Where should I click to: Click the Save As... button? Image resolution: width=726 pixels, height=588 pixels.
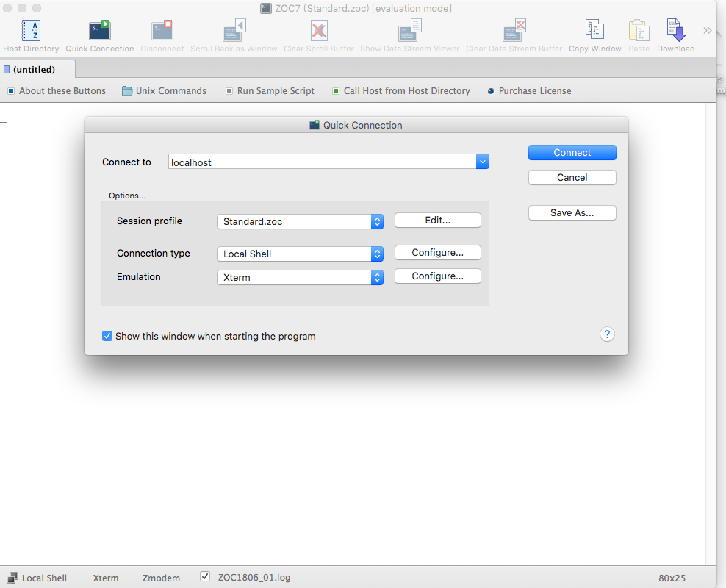click(x=572, y=213)
